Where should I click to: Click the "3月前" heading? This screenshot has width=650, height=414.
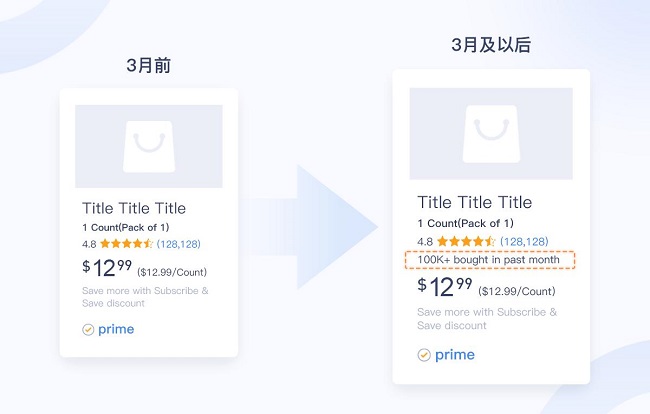click(x=149, y=67)
